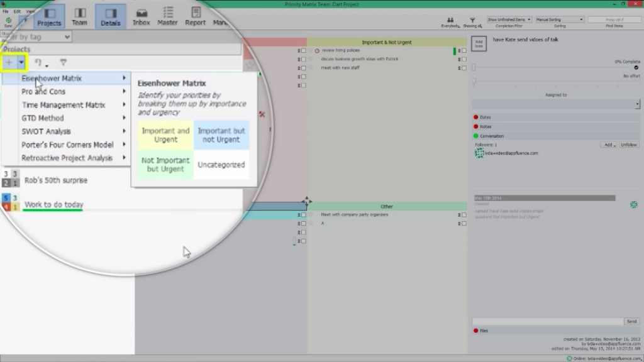Click the matrix icon of Work to do today
This screenshot has height=362, width=644.
point(10,203)
